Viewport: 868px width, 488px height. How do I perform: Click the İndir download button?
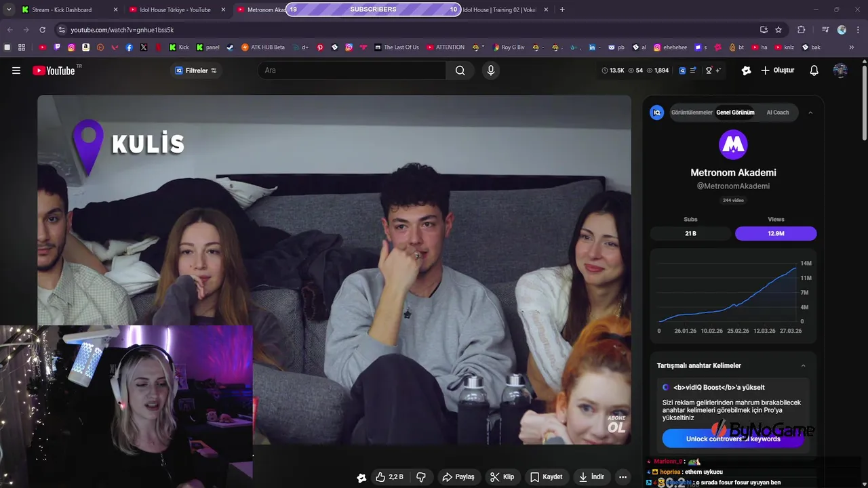coord(591,477)
